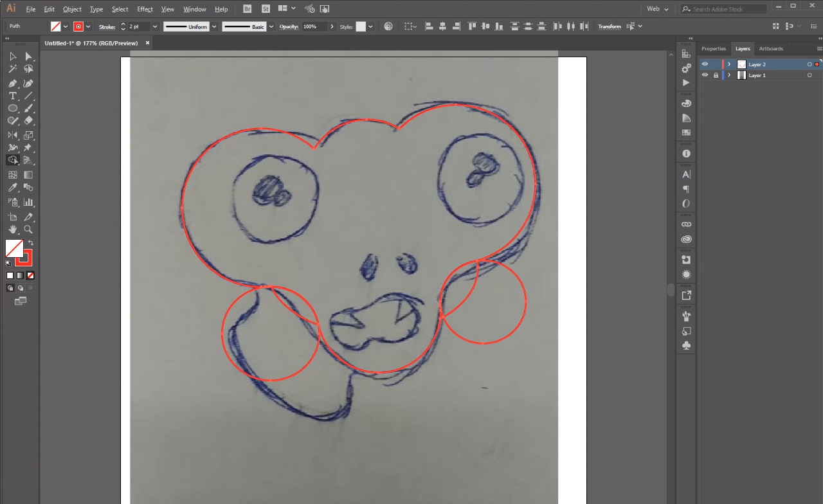Expand the Opacity slider arrow
This screenshot has height=504, width=823.
tap(332, 26)
